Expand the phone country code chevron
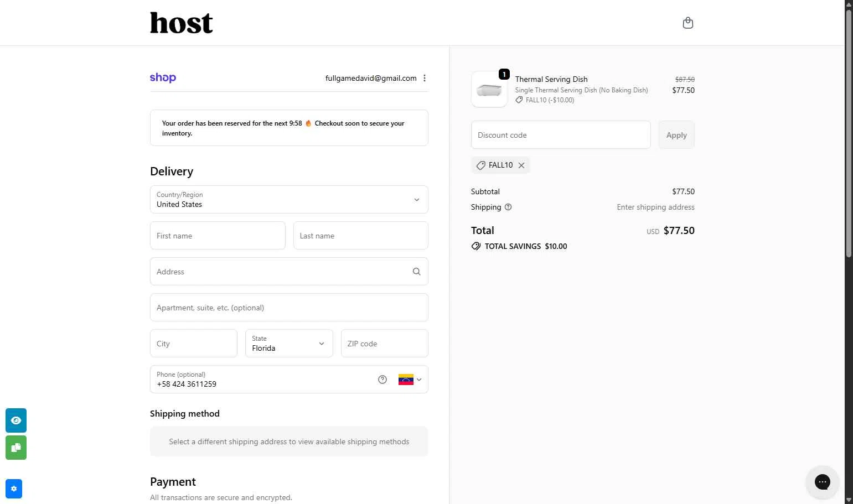Screen dimensions: 853x504 click(419, 380)
